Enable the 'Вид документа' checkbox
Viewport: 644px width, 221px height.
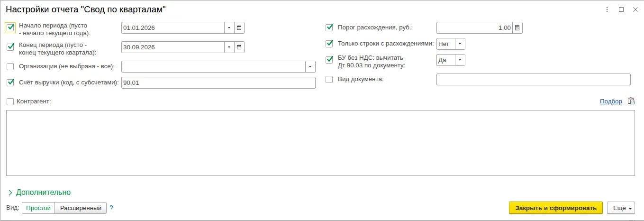pyautogui.click(x=329, y=79)
